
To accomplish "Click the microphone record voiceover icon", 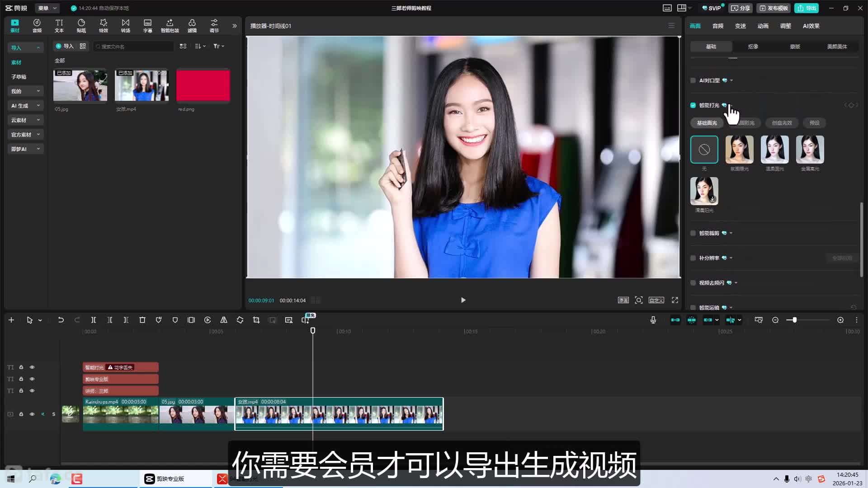I will (653, 320).
